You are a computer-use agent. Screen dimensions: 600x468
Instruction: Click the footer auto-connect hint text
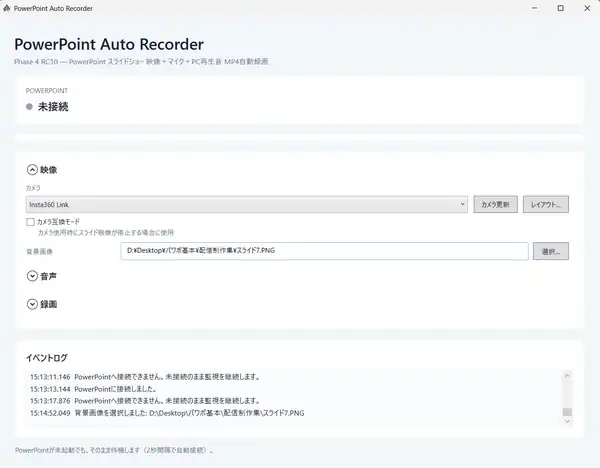(x=114, y=450)
